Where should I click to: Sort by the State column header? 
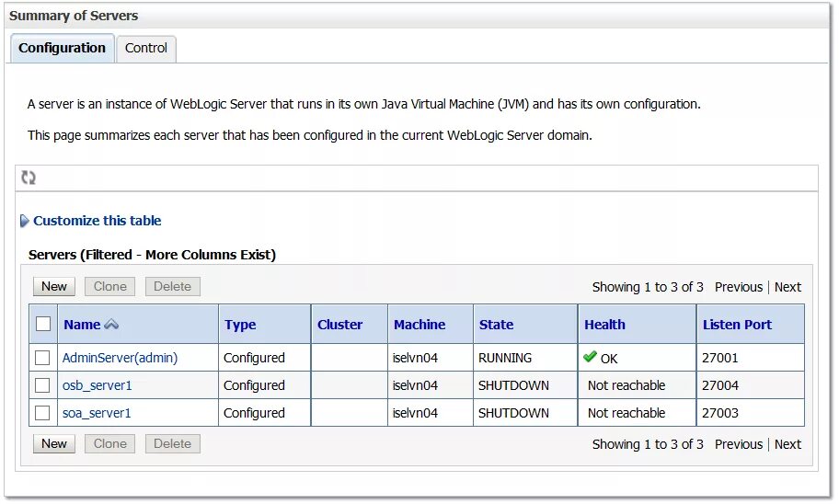click(x=496, y=325)
